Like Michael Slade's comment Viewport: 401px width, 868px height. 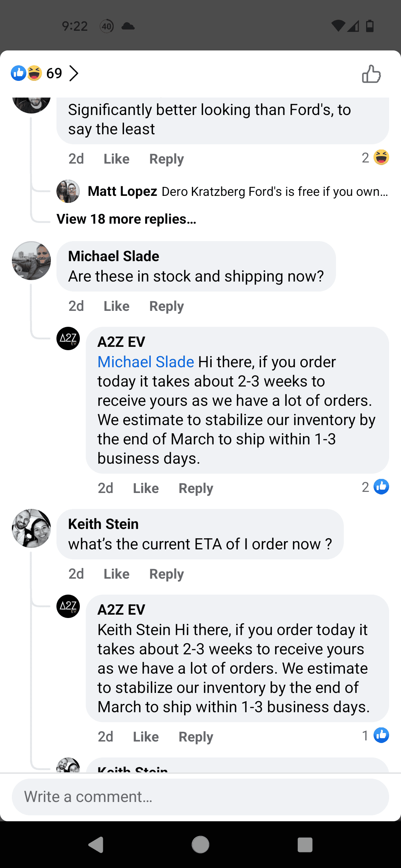point(116,306)
